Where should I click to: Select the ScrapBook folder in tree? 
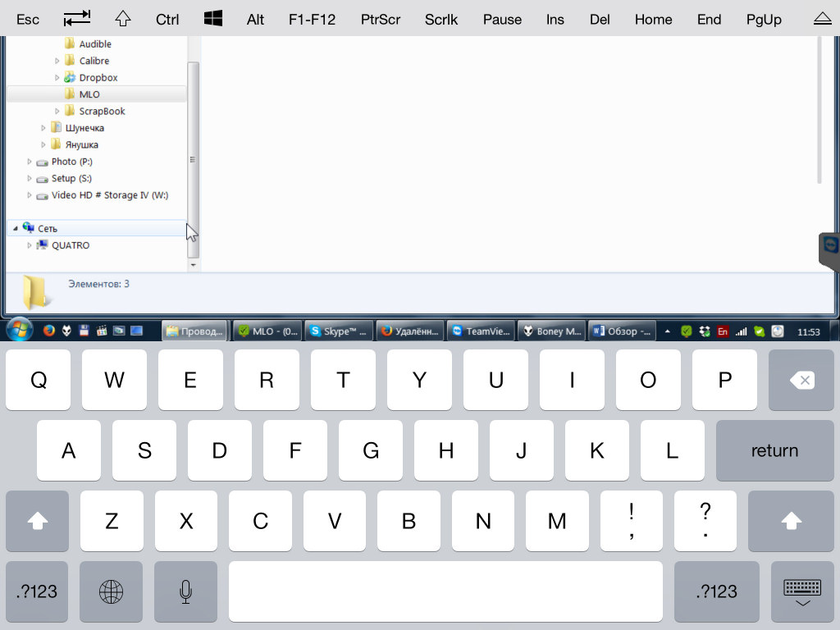(x=101, y=112)
